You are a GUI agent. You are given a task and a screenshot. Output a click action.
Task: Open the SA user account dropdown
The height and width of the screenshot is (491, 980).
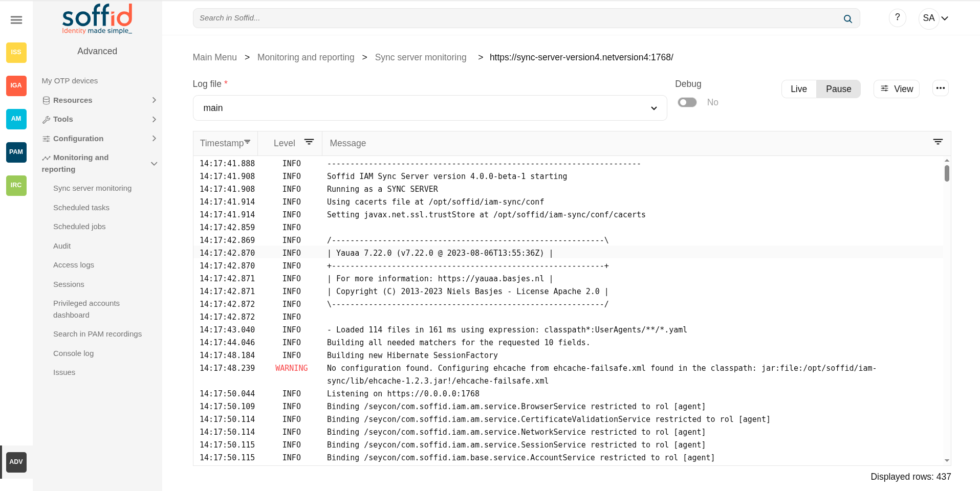coord(935,18)
